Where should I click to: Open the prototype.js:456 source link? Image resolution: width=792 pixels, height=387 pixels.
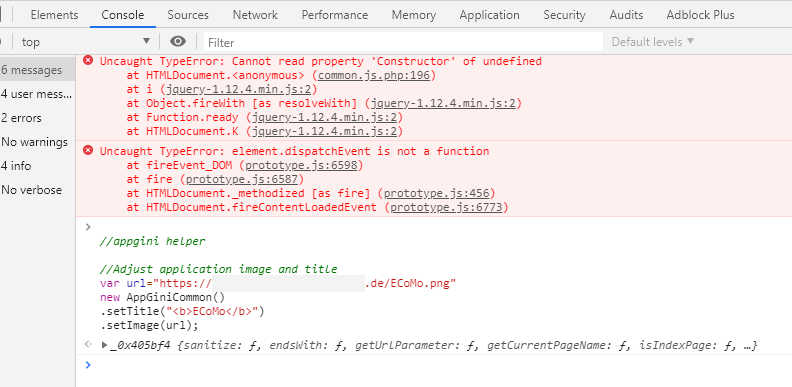pos(436,194)
